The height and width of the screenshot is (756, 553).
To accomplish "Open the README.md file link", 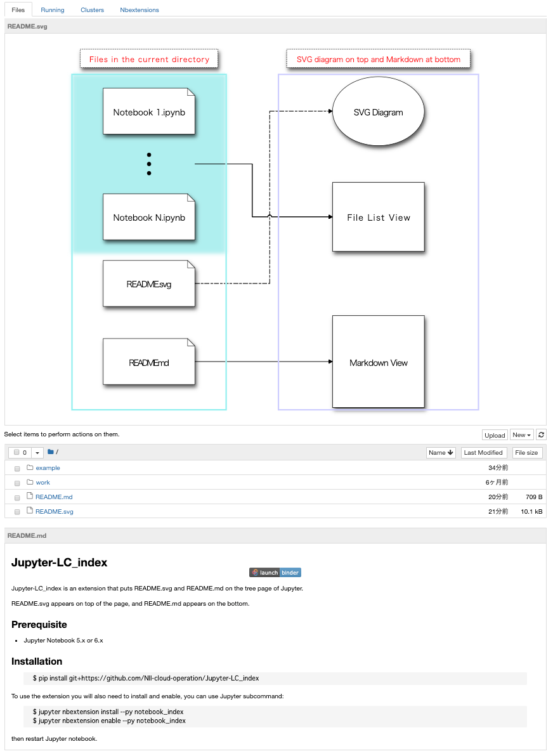I will (x=54, y=497).
